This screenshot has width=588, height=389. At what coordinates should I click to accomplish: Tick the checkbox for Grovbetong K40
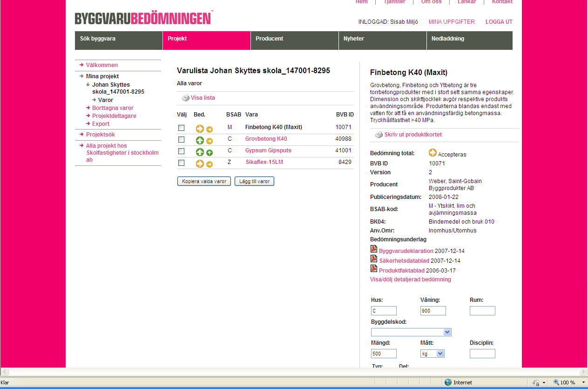[181, 139]
